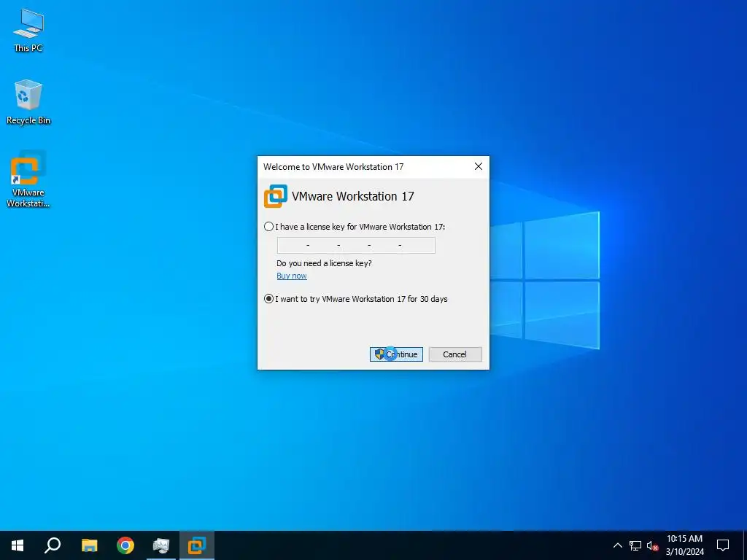
Task: Open the Windows Start menu
Action: [x=18, y=545]
